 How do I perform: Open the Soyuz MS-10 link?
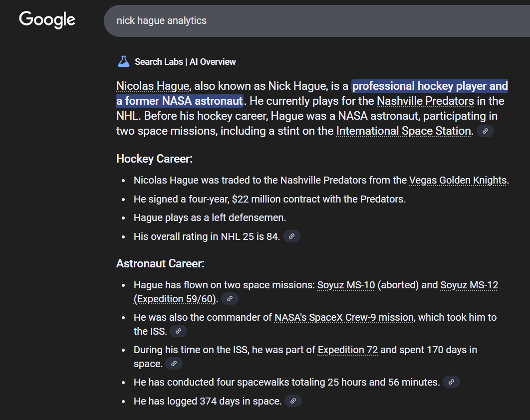[346, 285]
